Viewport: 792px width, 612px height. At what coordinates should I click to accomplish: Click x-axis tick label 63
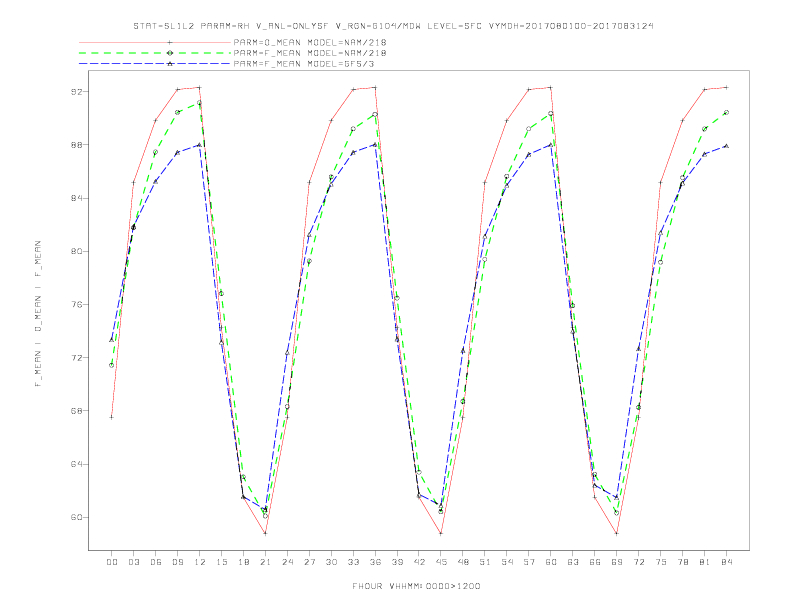tap(573, 562)
